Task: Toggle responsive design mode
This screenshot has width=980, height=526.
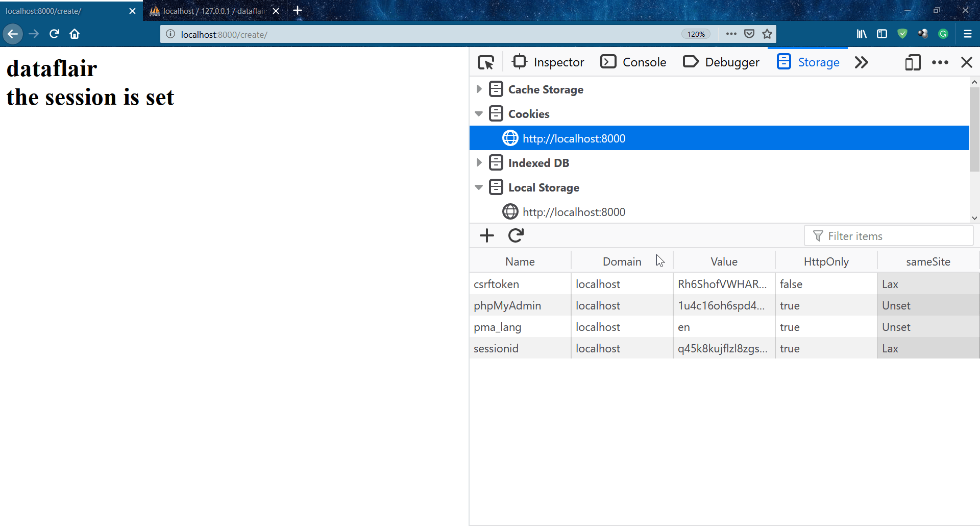Action: (x=913, y=62)
